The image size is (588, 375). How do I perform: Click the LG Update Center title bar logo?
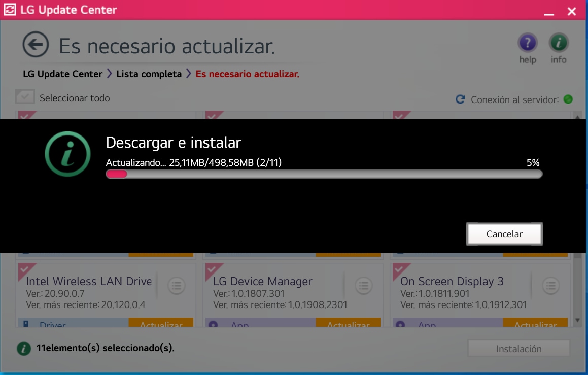pos(10,9)
